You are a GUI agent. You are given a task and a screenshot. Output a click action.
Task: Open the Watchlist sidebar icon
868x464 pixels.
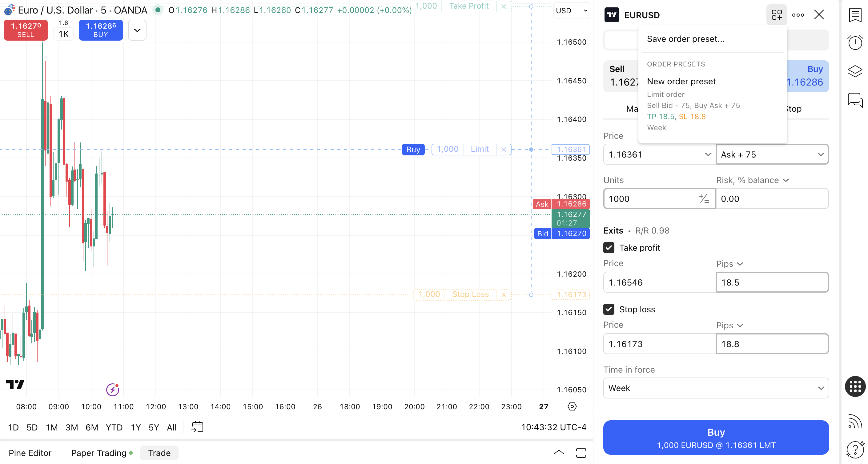pos(855,15)
